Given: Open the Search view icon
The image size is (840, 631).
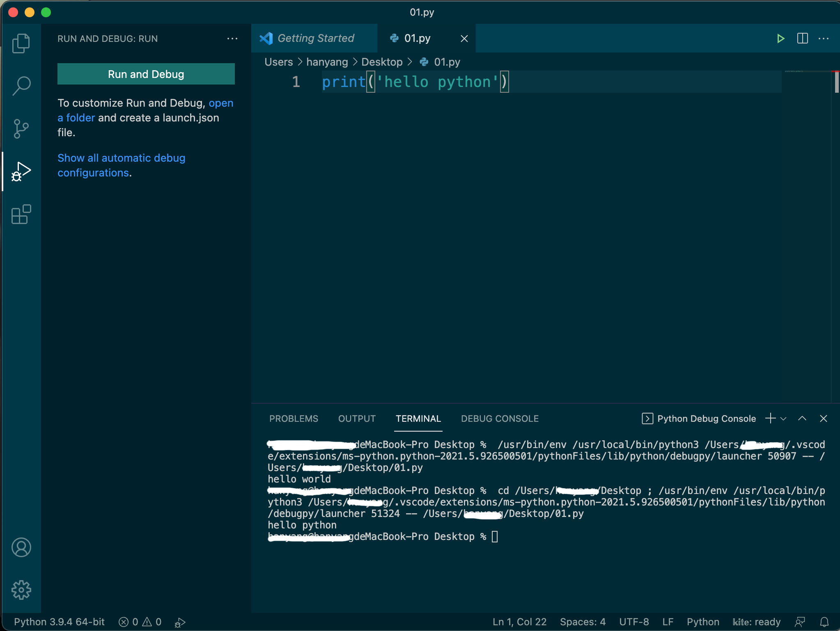Looking at the screenshot, I should (21, 85).
